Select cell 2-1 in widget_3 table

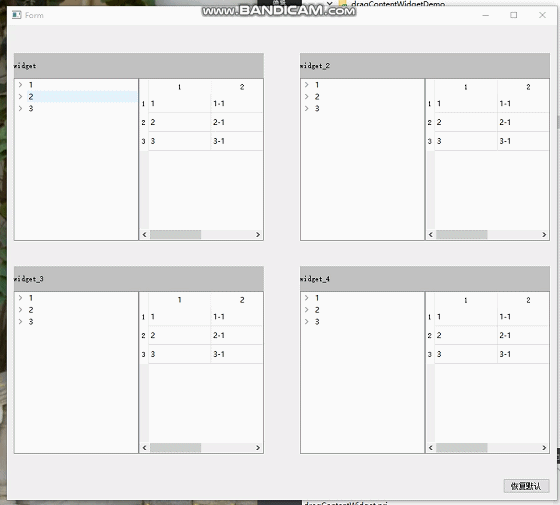click(x=236, y=335)
